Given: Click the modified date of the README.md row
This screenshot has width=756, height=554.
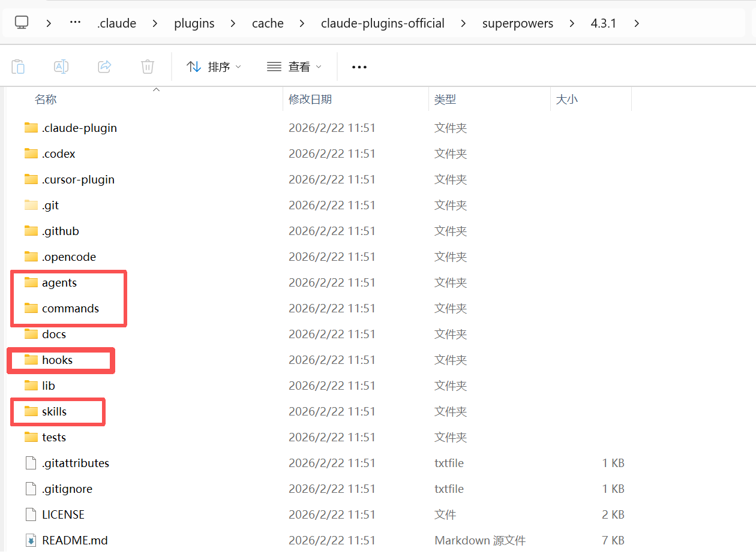Looking at the screenshot, I should (332, 540).
